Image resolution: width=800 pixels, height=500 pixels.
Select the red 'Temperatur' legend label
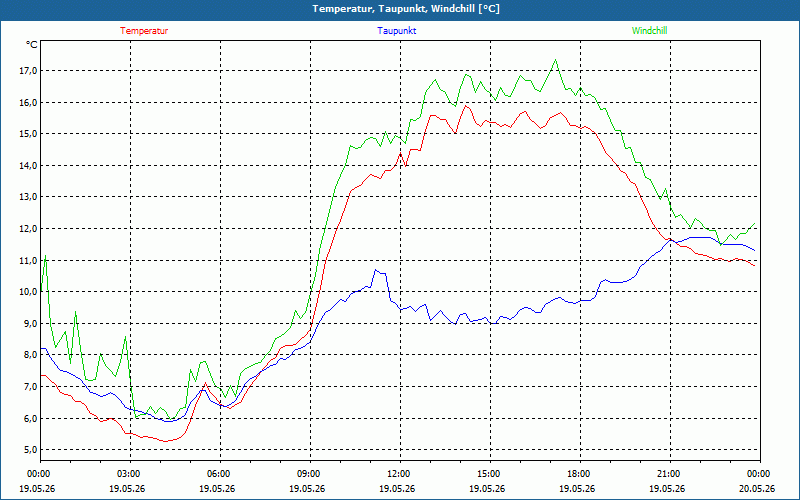144,31
